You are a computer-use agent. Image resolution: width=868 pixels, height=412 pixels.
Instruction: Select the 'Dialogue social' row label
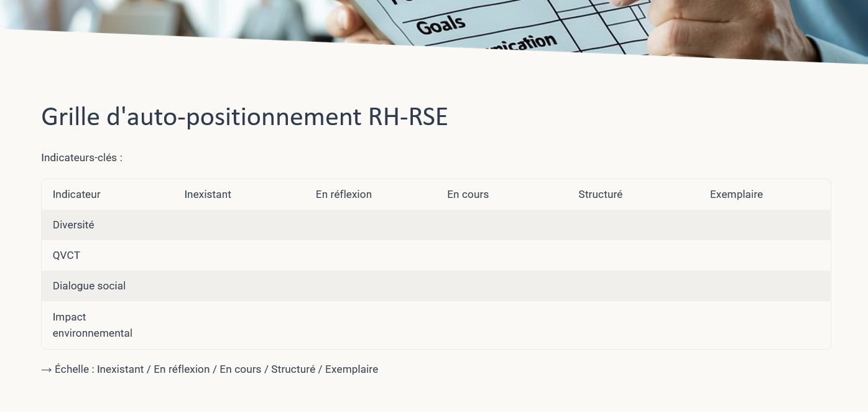point(89,286)
